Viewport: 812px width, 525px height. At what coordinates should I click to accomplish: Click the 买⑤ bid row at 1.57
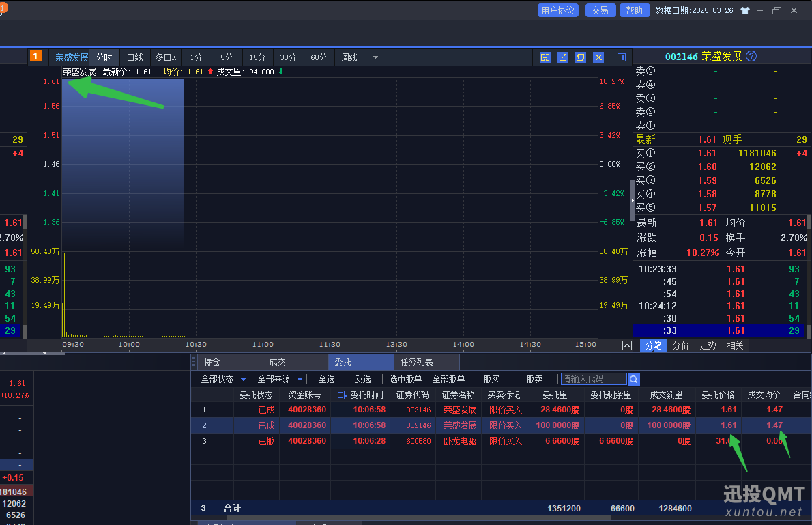point(721,208)
